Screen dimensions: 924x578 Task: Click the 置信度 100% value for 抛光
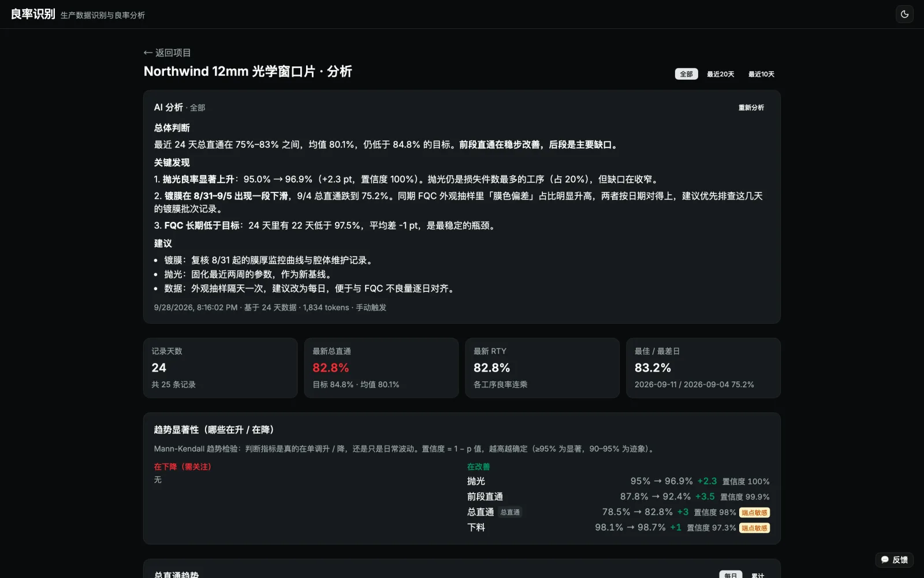[x=746, y=481]
